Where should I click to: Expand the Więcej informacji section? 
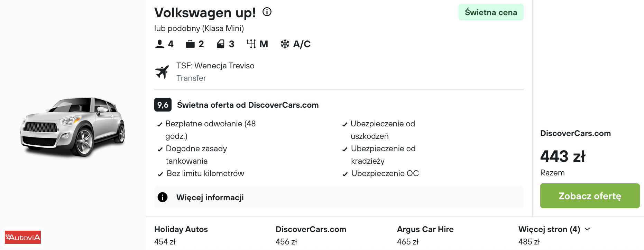tap(210, 198)
